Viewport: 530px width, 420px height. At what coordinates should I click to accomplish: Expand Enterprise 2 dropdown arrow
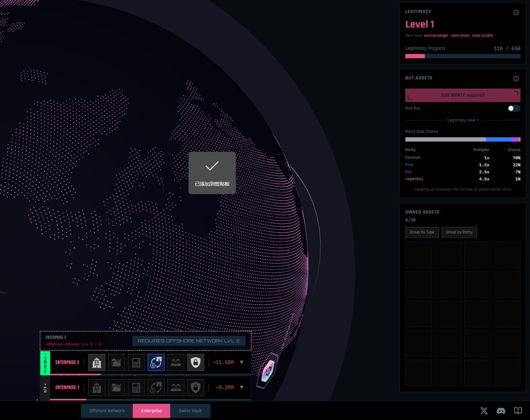tap(242, 363)
